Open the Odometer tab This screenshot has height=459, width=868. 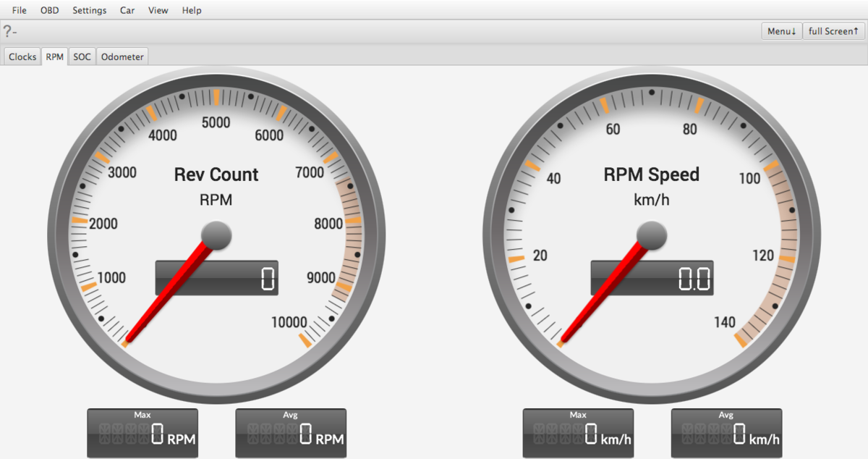pos(122,56)
